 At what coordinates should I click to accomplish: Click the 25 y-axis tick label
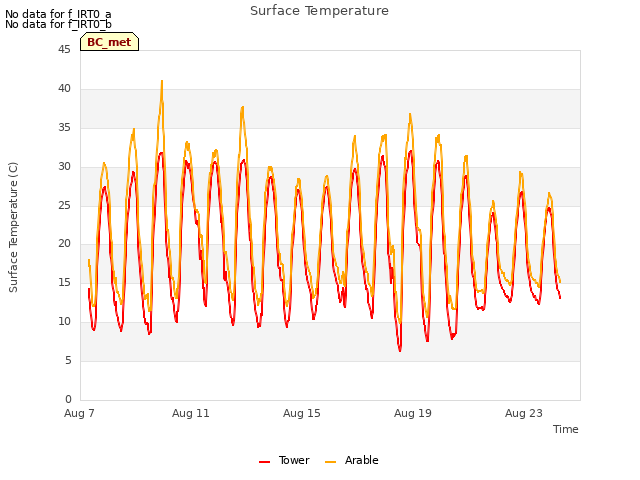point(64,205)
